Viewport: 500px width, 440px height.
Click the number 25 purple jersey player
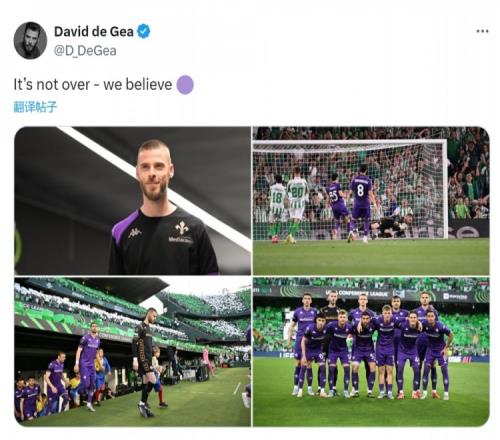pos(338,206)
